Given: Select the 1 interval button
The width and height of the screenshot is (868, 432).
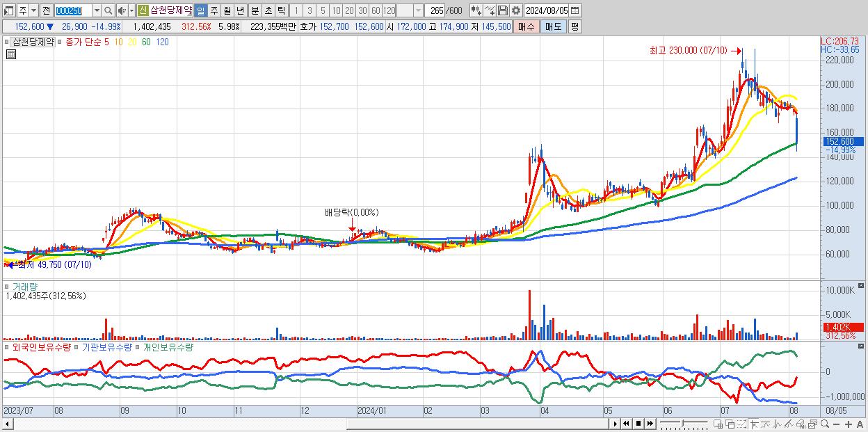Looking at the screenshot, I should tap(296, 10).
